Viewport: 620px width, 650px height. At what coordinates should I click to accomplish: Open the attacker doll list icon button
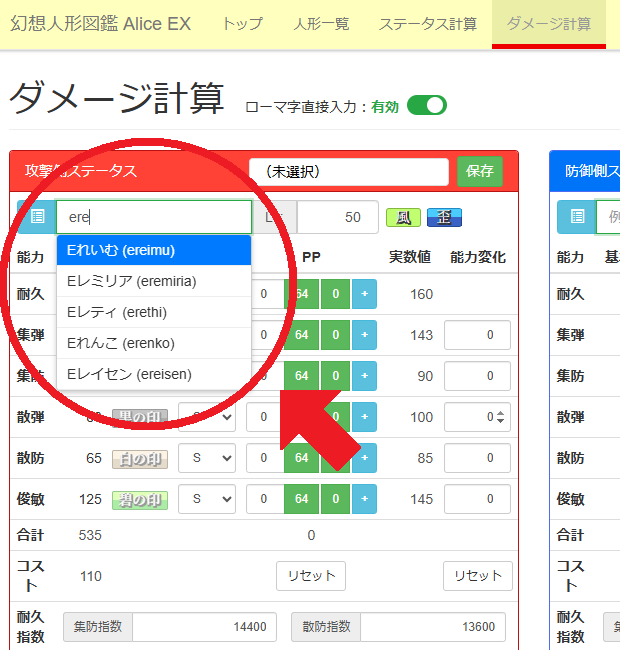point(37,217)
